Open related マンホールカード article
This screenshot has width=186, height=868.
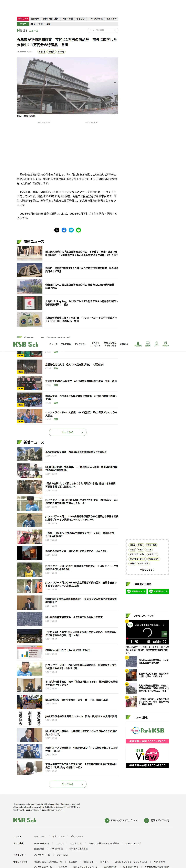68,319
